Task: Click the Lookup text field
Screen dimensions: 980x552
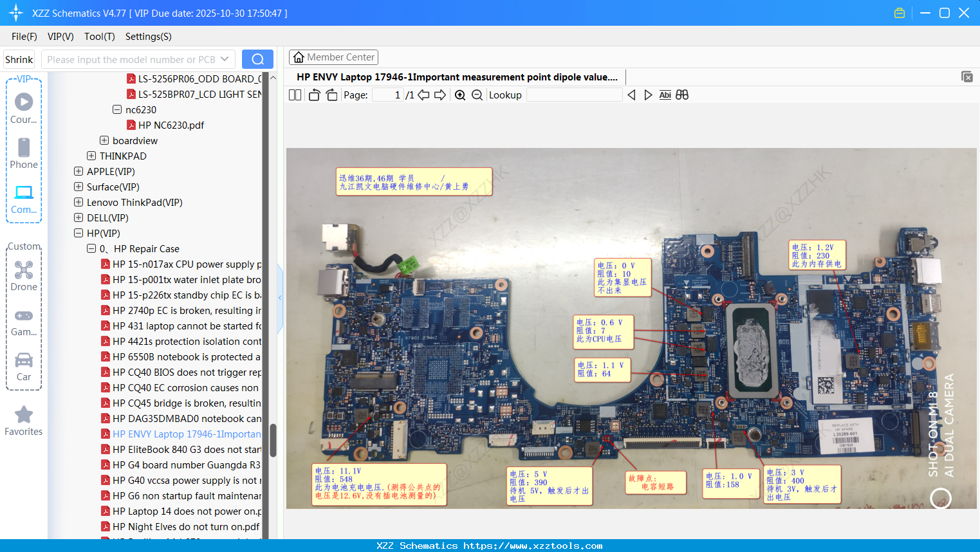Action: click(x=574, y=95)
